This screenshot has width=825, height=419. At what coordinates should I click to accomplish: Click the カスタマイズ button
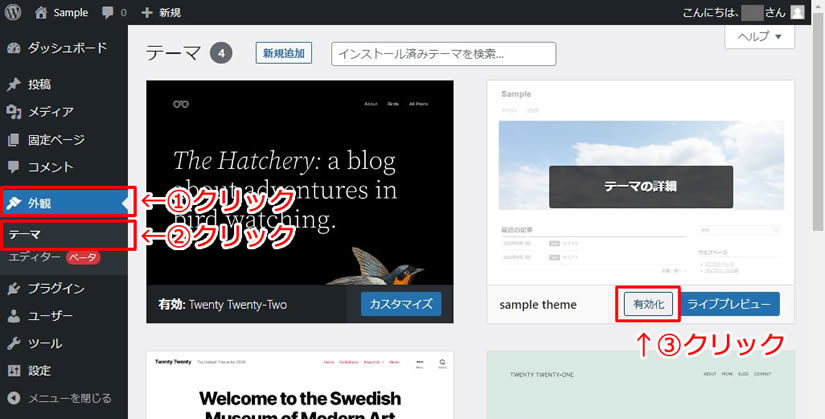coord(401,304)
